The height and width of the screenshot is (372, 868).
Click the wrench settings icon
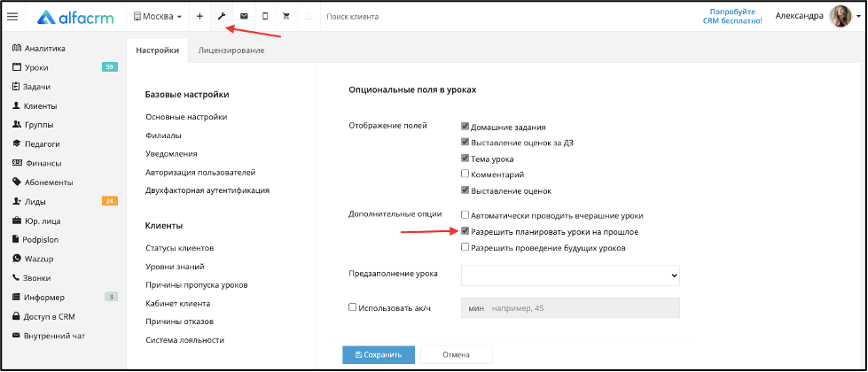222,17
